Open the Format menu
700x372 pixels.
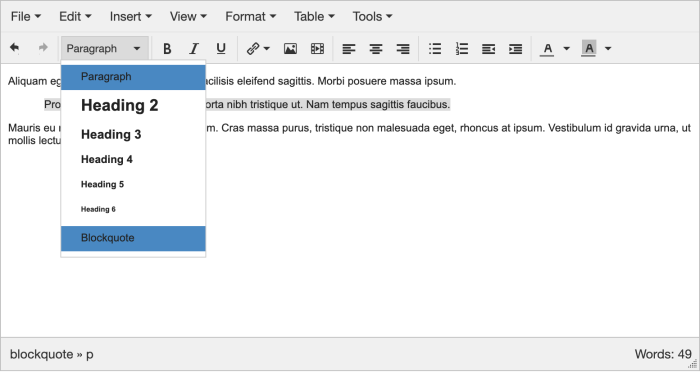pyautogui.click(x=250, y=17)
